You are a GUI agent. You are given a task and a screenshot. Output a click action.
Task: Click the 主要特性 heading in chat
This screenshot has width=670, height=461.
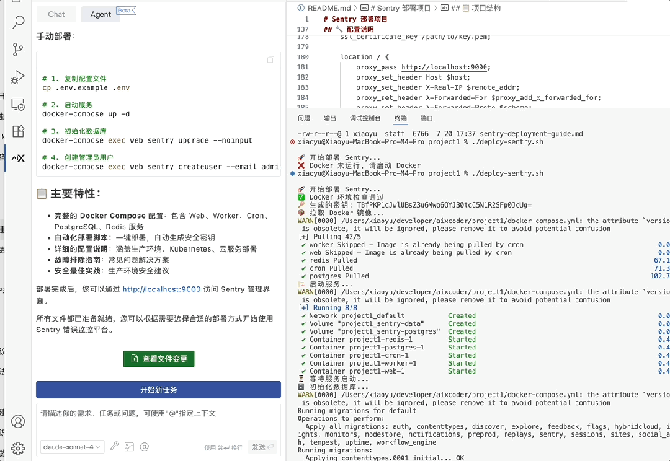[x=75, y=194]
